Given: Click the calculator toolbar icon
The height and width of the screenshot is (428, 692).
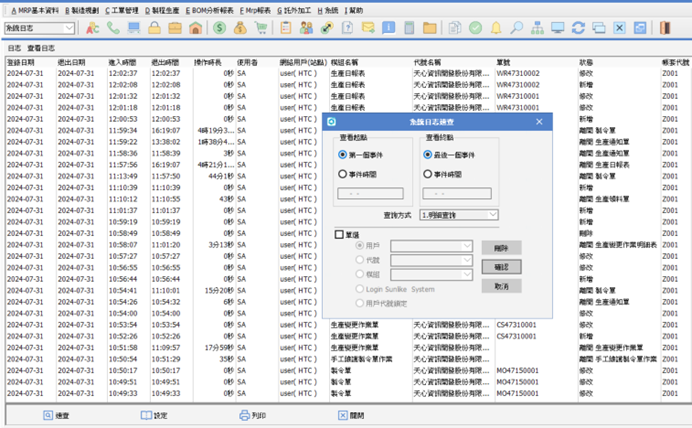Looking at the screenshot, I should coord(409,28).
